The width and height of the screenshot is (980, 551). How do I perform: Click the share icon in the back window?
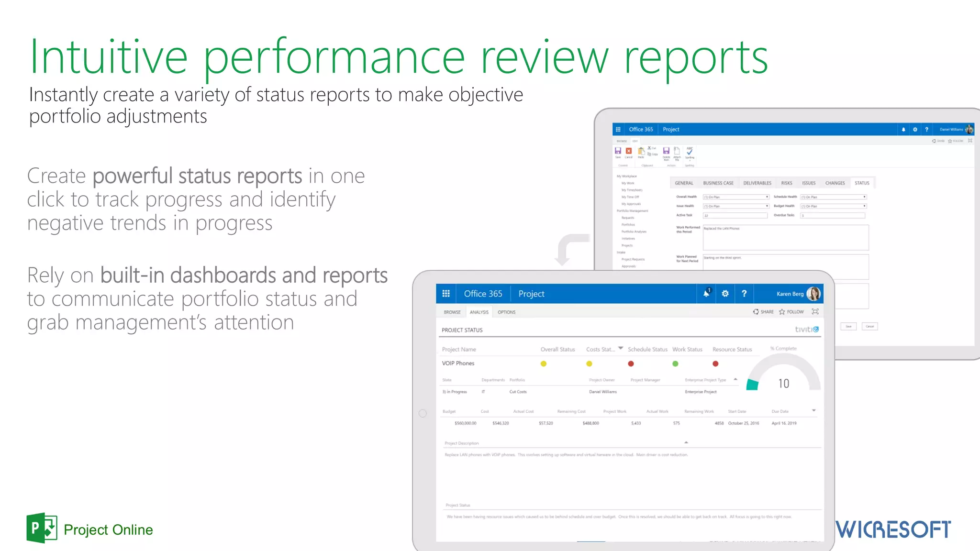click(934, 141)
